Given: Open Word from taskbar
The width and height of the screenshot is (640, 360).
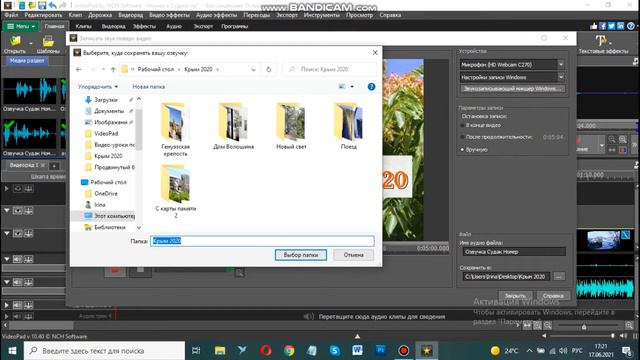Looking at the screenshot, I should pos(357,351).
